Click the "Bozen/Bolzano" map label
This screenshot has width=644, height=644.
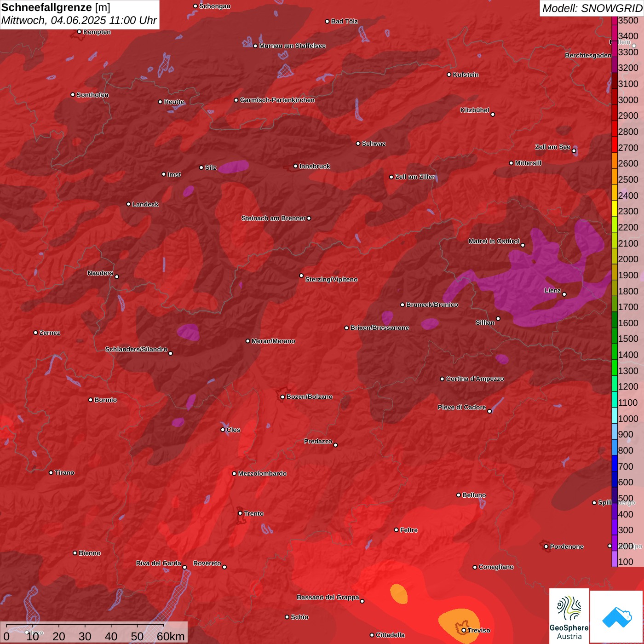point(310,397)
